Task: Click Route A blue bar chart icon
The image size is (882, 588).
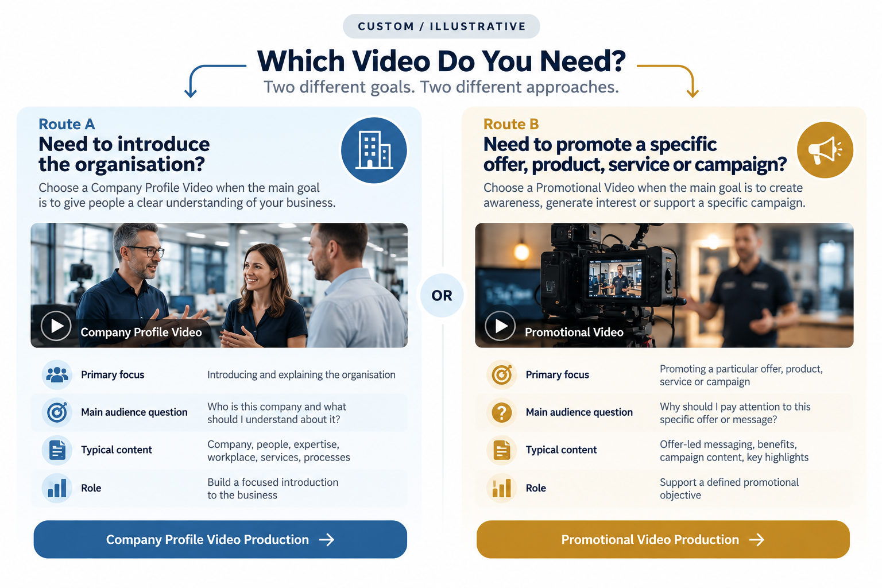Action: 57,488
